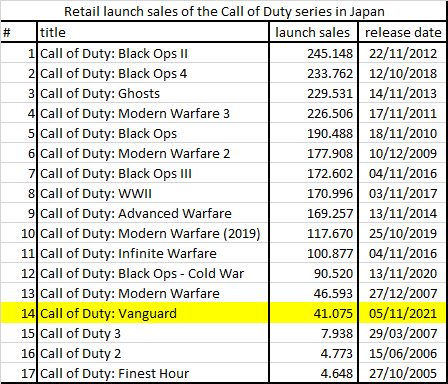This screenshot has width=448, height=384.
Task: Click the 12/10/2018 release date cell
Action: [x=403, y=73]
